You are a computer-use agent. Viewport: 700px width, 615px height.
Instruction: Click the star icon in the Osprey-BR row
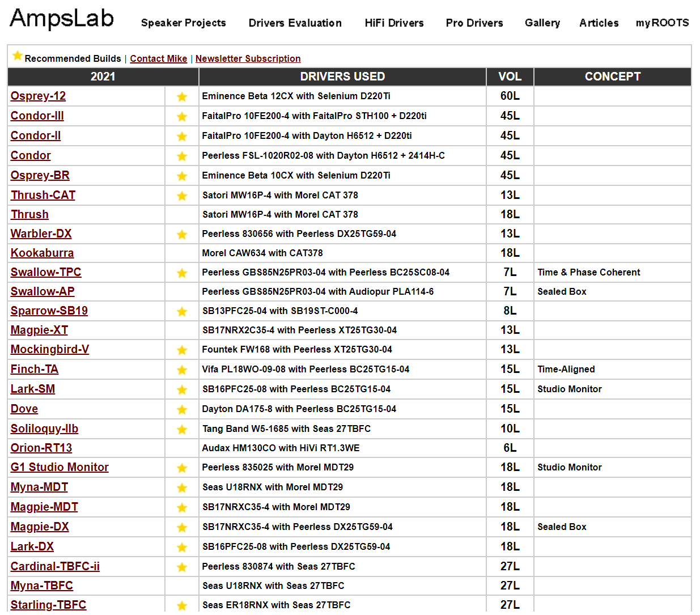(182, 176)
